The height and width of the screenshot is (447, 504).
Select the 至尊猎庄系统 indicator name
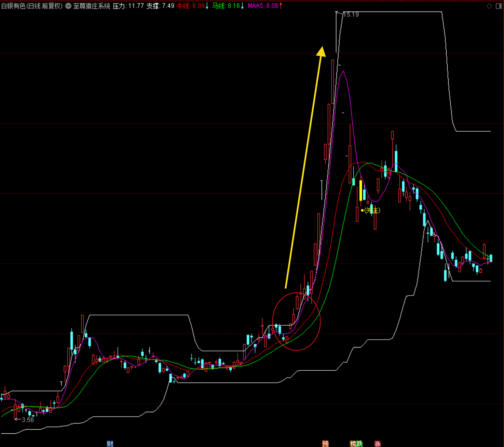click(92, 6)
